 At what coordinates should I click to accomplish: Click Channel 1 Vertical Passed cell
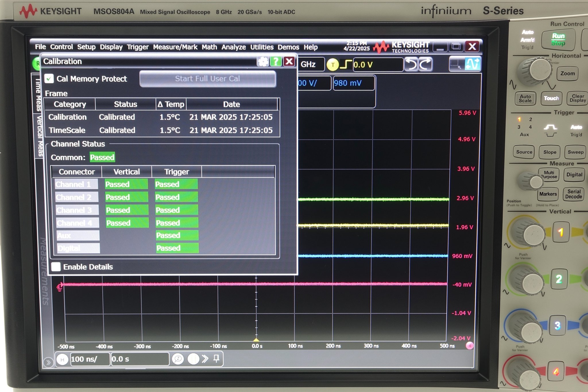126,184
